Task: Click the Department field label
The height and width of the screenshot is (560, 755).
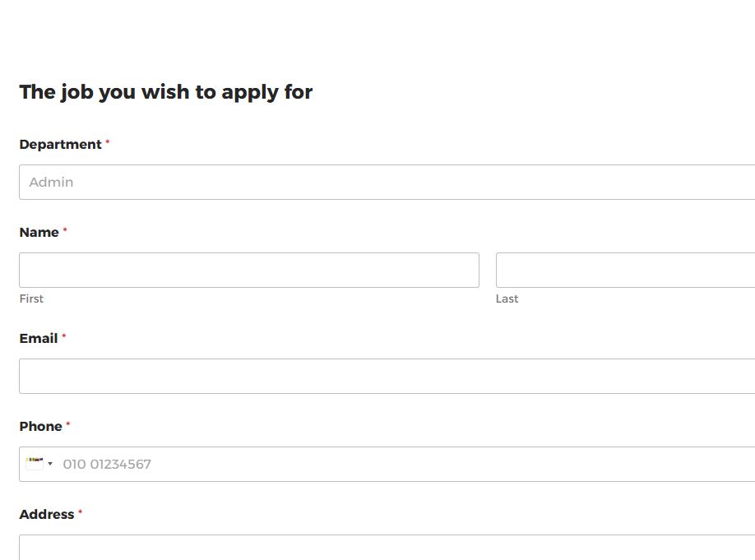Action: click(x=60, y=144)
